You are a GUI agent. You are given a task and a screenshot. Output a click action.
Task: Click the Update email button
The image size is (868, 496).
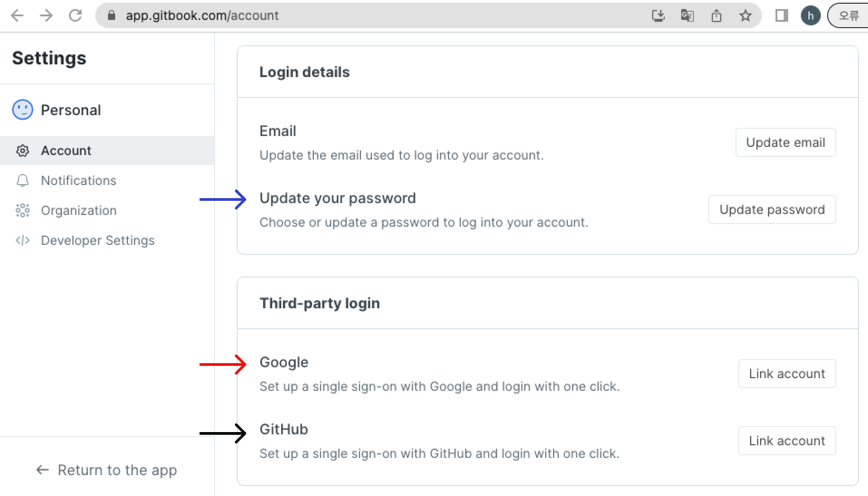click(x=785, y=142)
